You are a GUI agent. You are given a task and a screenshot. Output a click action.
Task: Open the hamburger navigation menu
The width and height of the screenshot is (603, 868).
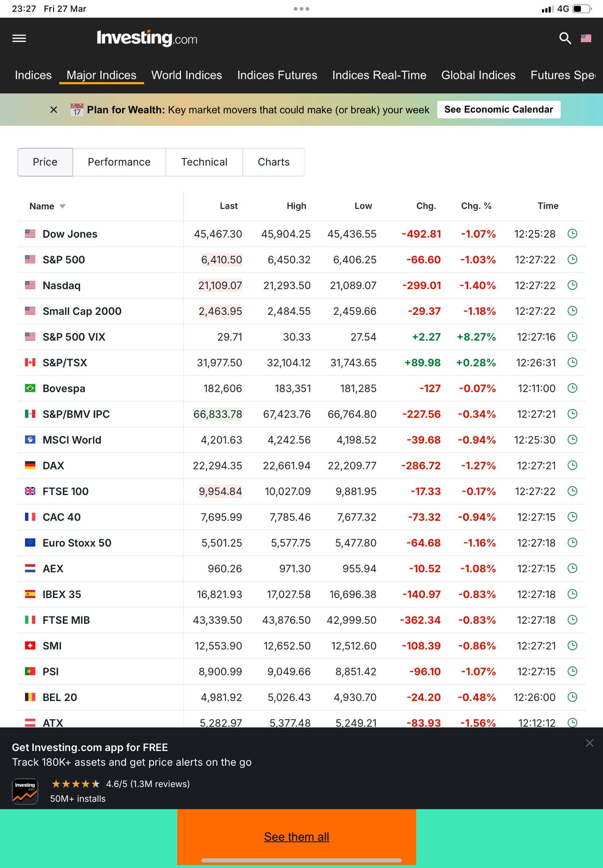pyautogui.click(x=19, y=39)
